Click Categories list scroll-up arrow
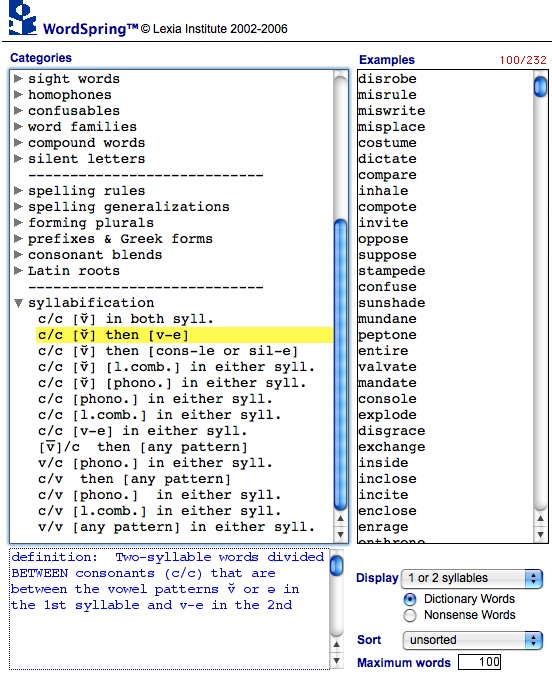 click(340, 518)
